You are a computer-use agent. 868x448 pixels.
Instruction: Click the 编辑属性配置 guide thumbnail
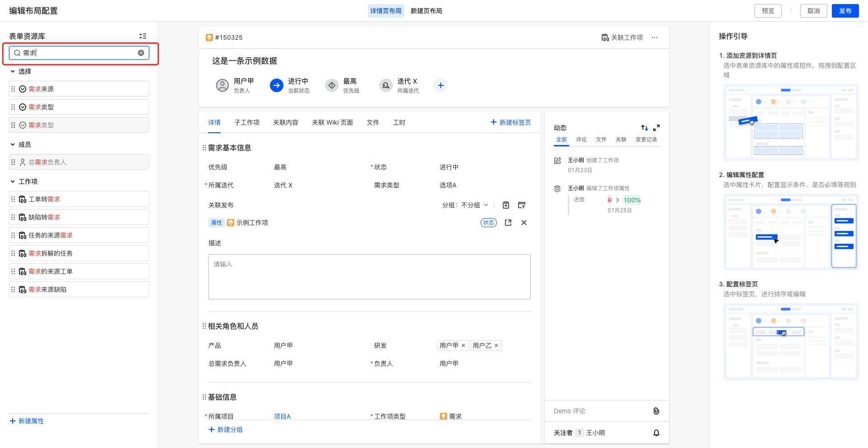791,232
